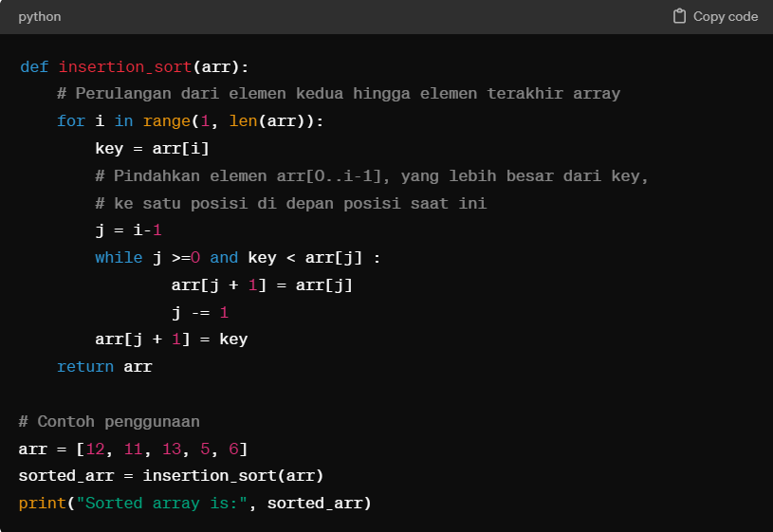Click the line "arr[j + 1] = arr[j]"
773x532 pixels.
point(262,285)
